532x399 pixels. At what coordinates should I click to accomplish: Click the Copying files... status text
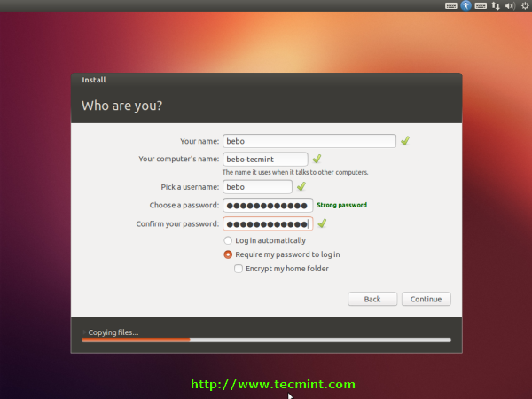[113, 332]
